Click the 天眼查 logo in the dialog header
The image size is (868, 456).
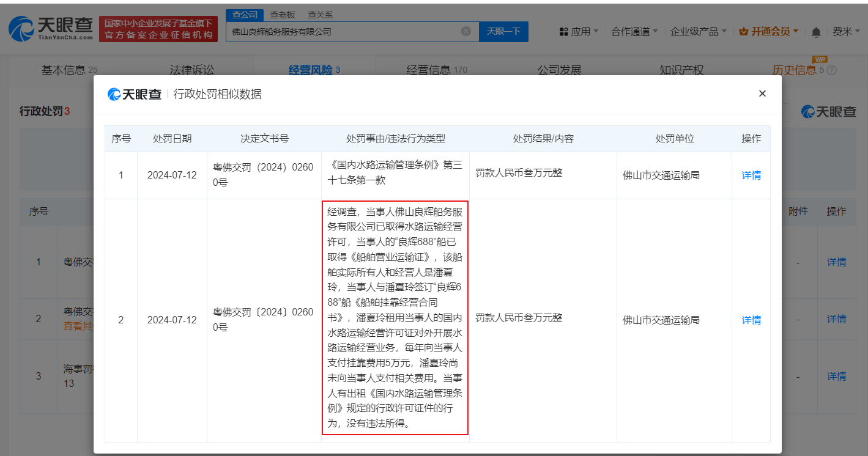coord(134,94)
